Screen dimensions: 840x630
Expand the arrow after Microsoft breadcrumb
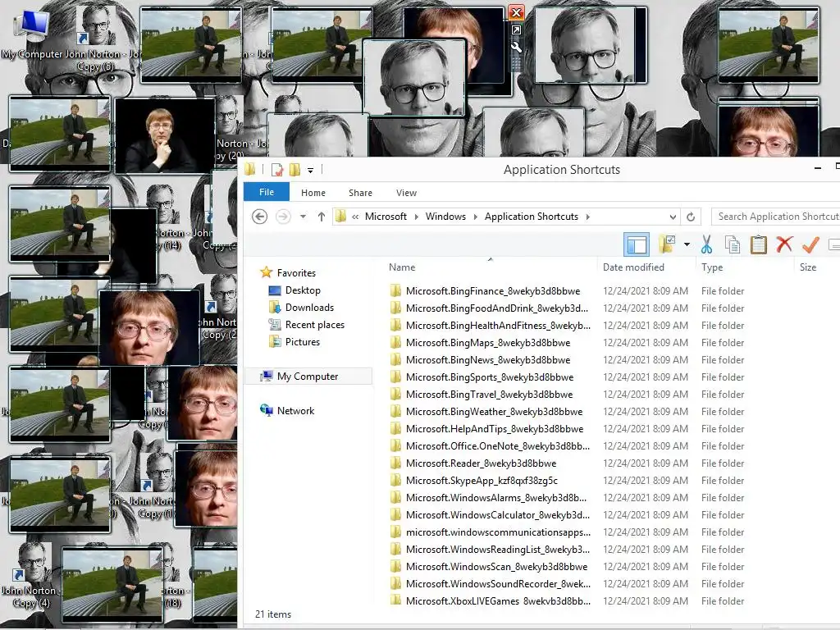pyautogui.click(x=416, y=217)
